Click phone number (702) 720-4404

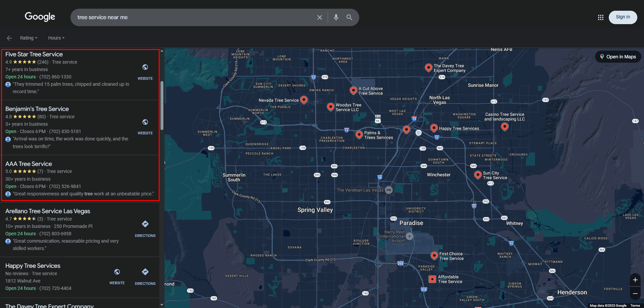(x=55, y=288)
